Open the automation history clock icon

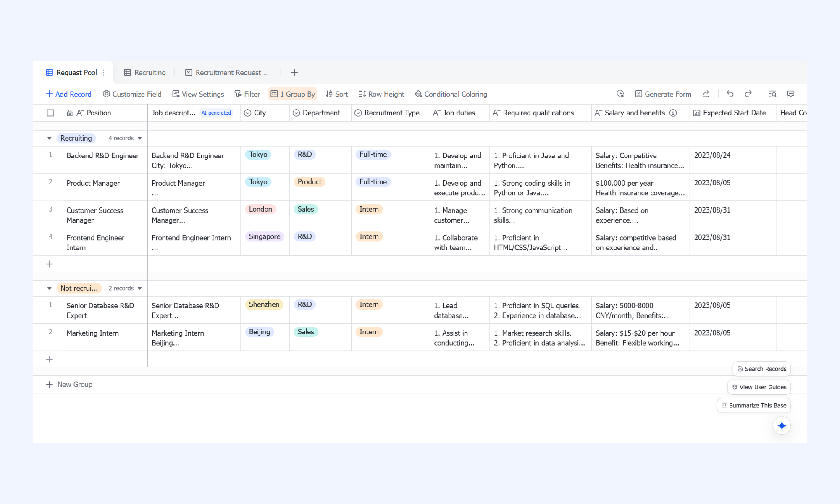pos(620,94)
